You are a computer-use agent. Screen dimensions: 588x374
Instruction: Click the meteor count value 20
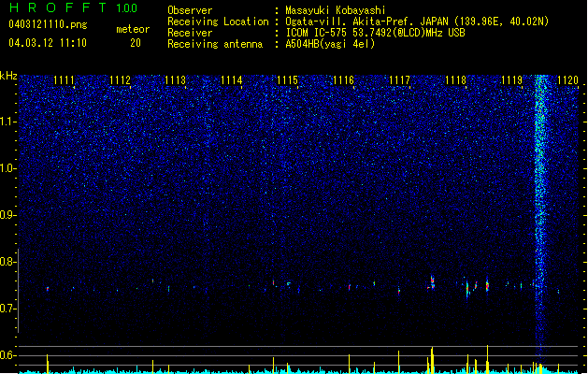click(136, 43)
